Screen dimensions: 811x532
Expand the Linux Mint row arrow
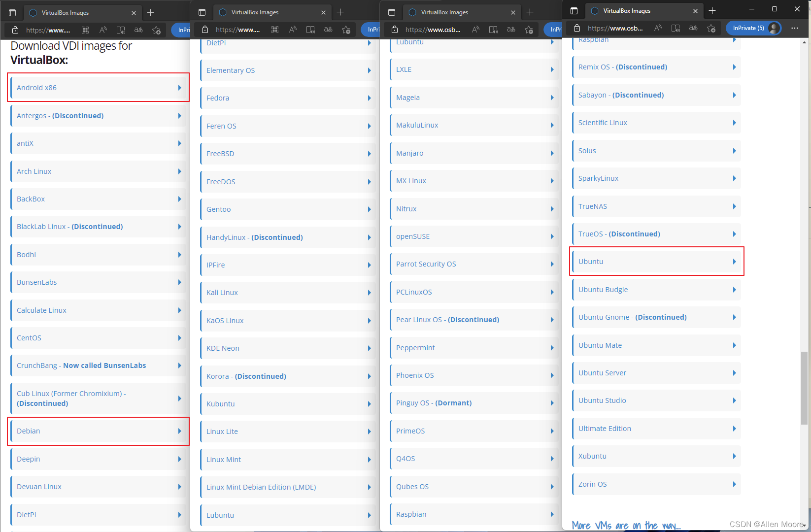369,460
